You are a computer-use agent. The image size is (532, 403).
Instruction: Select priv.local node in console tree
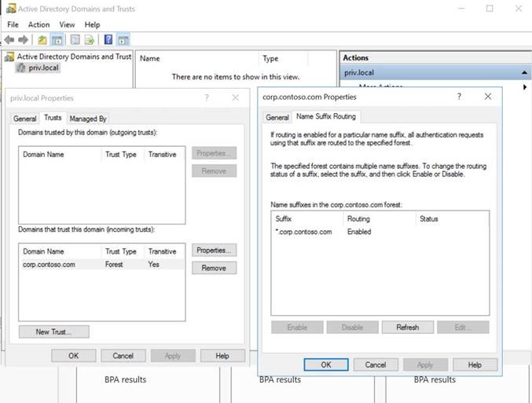click(43, 68)
